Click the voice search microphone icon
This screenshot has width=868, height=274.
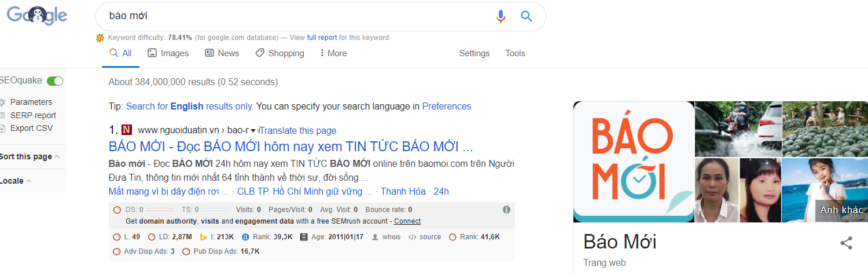click(501, 16)
